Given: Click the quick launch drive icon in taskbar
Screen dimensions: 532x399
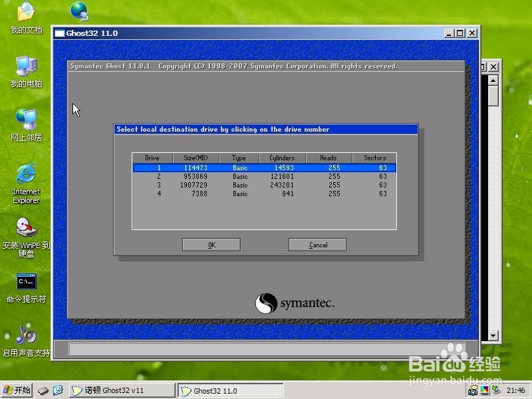Looking at the screenshot, I should [x=43, y=391].
